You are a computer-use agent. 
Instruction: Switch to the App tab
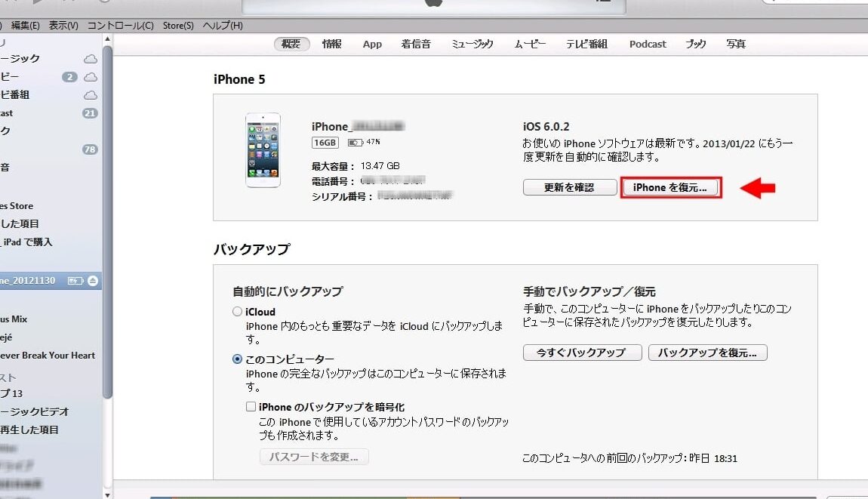pyautogui.click(x=372, y=45)
